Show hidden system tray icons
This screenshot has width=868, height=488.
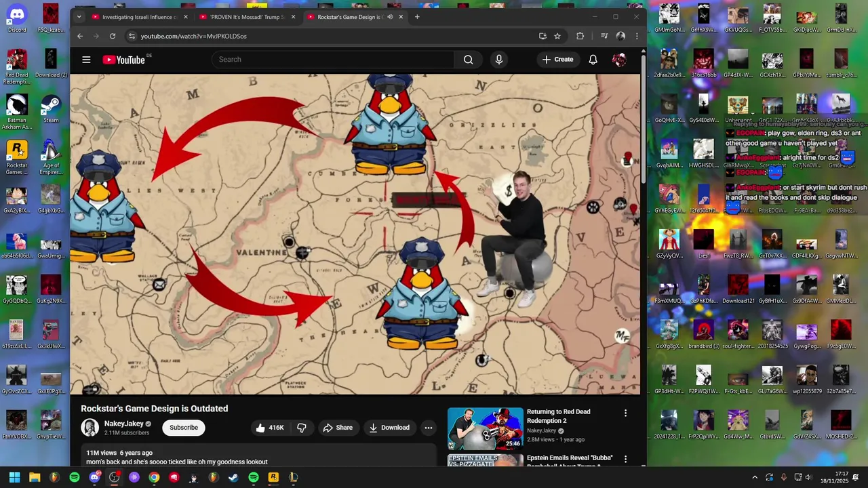[755, 477]
